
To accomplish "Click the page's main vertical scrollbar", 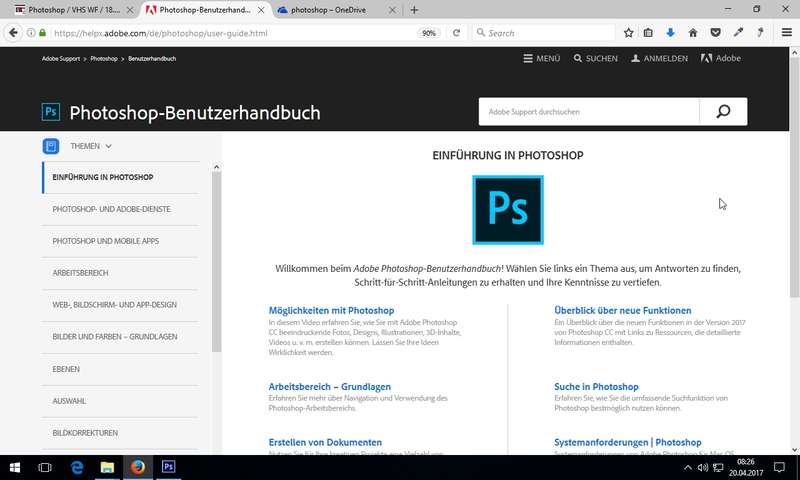I will tap(794, 178).
